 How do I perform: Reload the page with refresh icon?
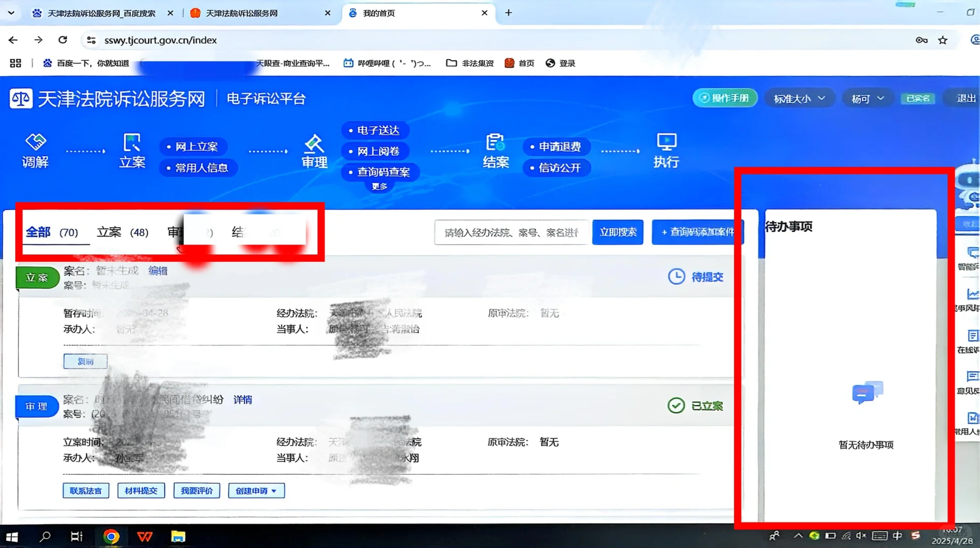click(x=62, y=40)
